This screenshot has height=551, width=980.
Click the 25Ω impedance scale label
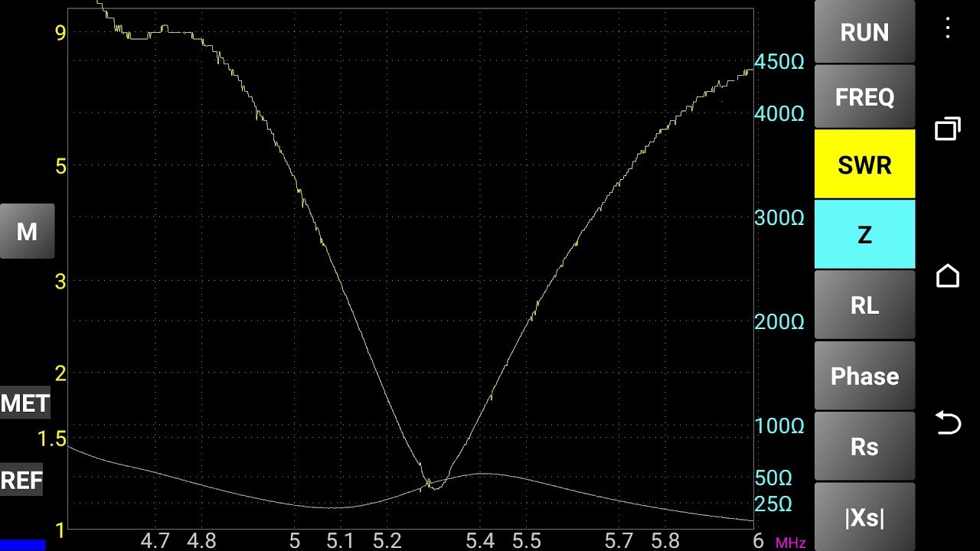[773, 504]
